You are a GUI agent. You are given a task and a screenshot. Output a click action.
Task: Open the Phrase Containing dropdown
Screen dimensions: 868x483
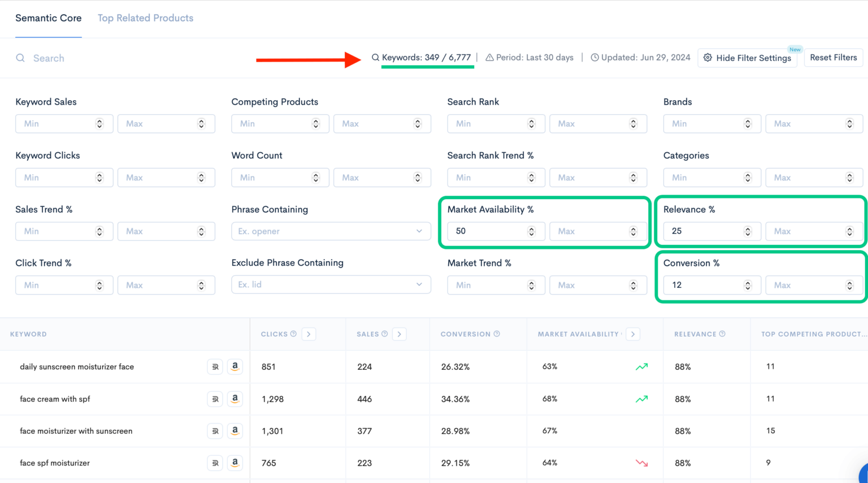coord(419,231)
